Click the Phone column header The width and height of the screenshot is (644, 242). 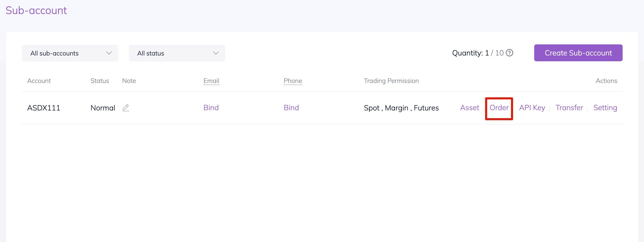click(x=293, y=81)
